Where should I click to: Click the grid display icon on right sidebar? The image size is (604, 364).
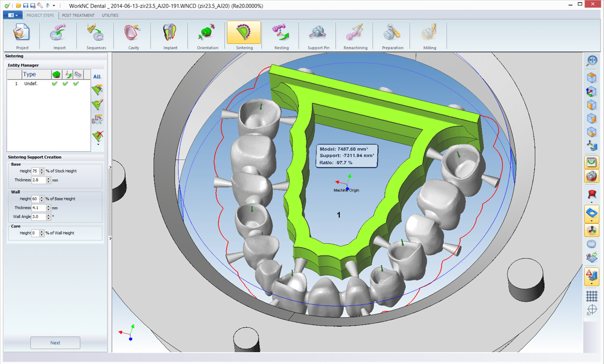pos(591,296)
